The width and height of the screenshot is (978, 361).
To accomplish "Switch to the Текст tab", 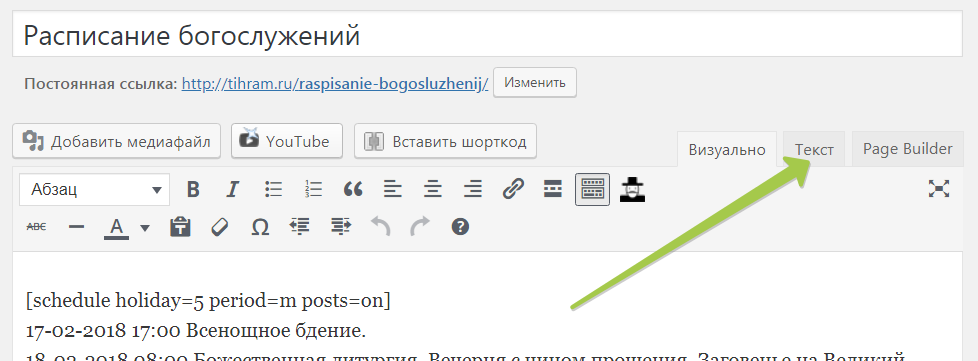I will pos(814,150).
